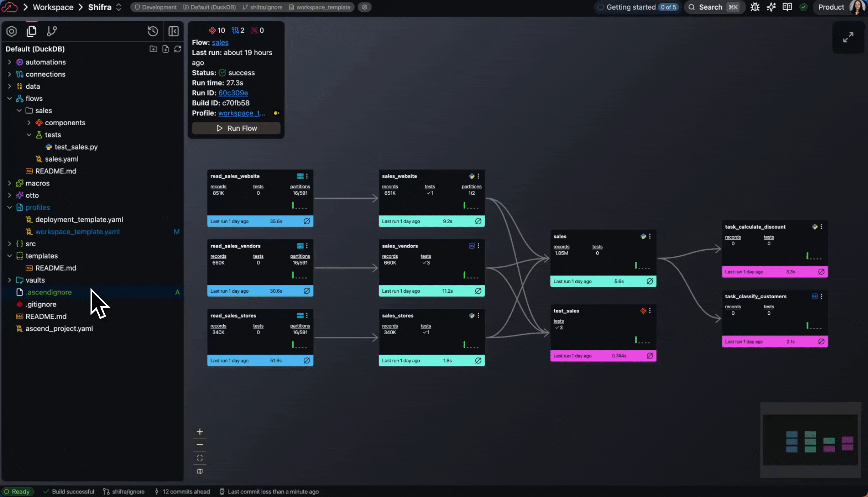
Task: Open read_sales_website component options menu
Action: tap(307, 176)
